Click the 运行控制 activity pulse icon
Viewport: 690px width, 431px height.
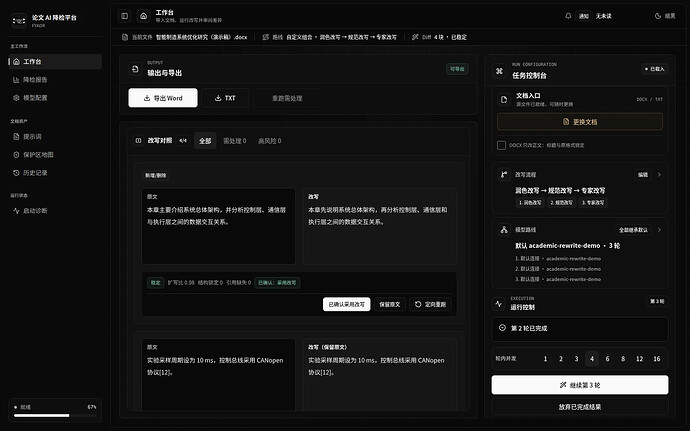pyautogui.click(x=499, y=303)
